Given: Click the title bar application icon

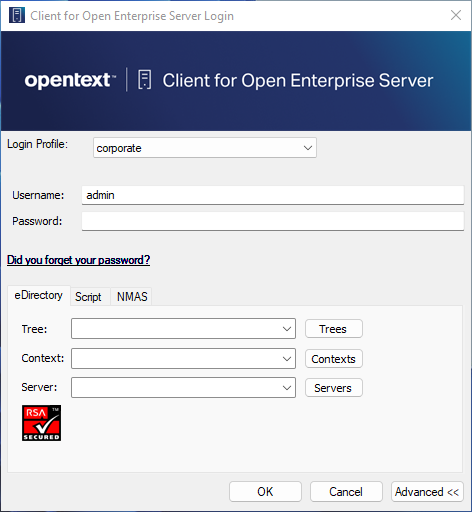Looking at the screenshot, I should (17, 15).
